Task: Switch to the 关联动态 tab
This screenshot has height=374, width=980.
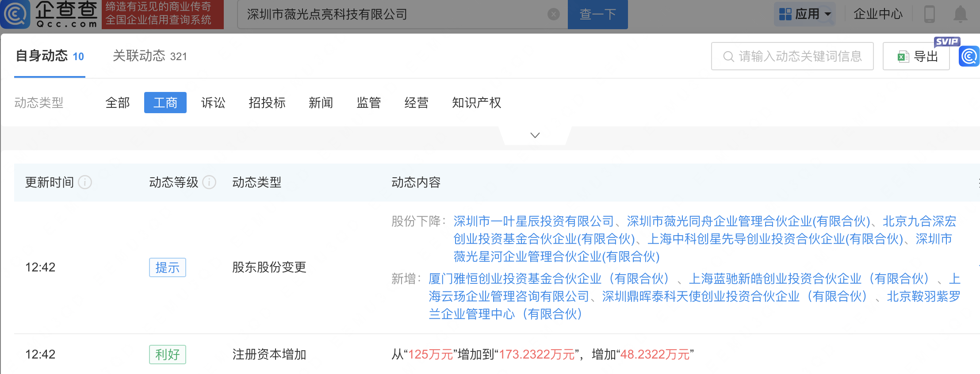Action: [x=149, y=56]
